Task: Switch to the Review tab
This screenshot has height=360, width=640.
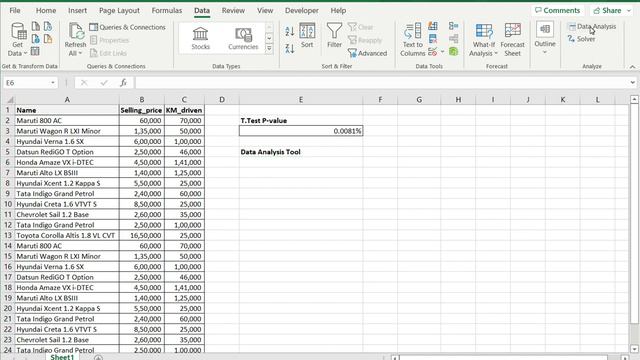Action: tap(233, 11)
